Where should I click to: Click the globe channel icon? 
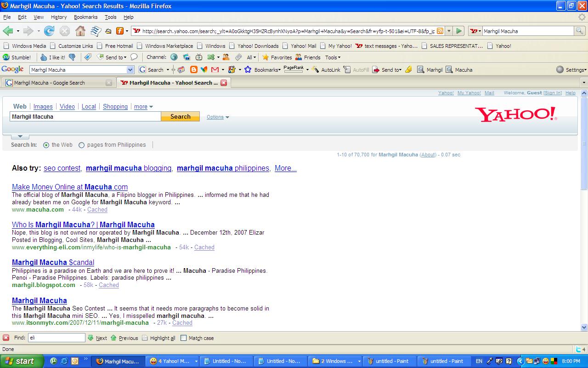coord(174,57)
